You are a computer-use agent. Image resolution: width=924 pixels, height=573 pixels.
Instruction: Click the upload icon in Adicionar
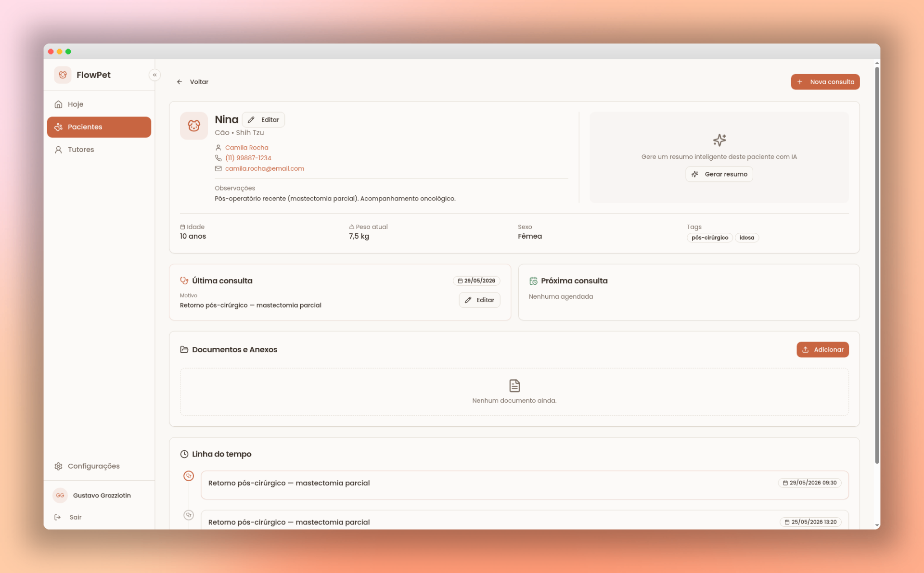[x=806, y=350]
